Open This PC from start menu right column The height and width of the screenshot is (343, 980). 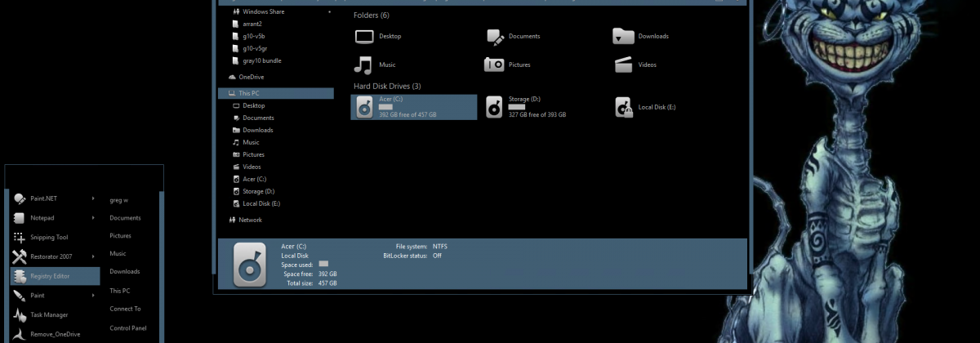click(x=119, y=291)
